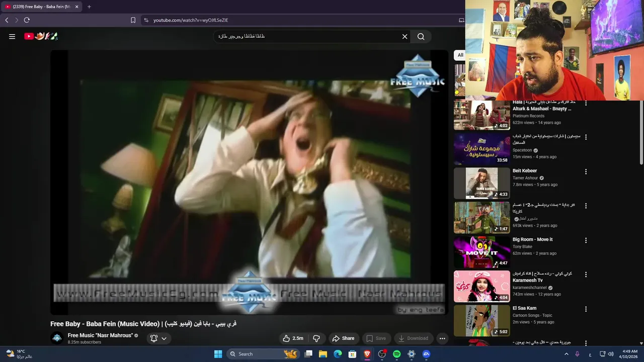644x362 pixels.
Task: Select the Free Baby - Baba Fein tab
Action: [x=42, y=7]
